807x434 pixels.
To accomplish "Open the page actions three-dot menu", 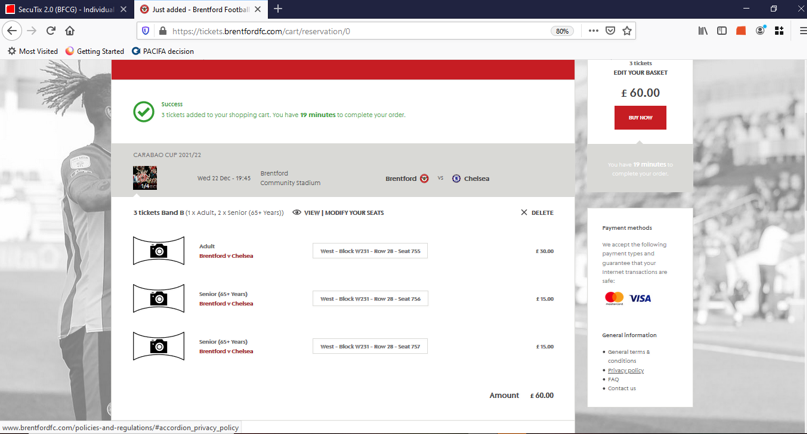I will click(593, 31).
